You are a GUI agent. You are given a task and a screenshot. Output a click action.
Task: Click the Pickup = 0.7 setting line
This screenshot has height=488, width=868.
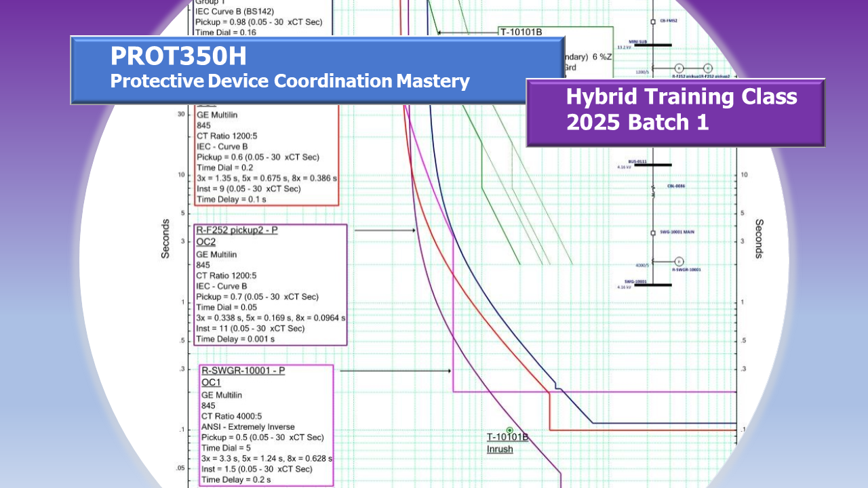257,297
